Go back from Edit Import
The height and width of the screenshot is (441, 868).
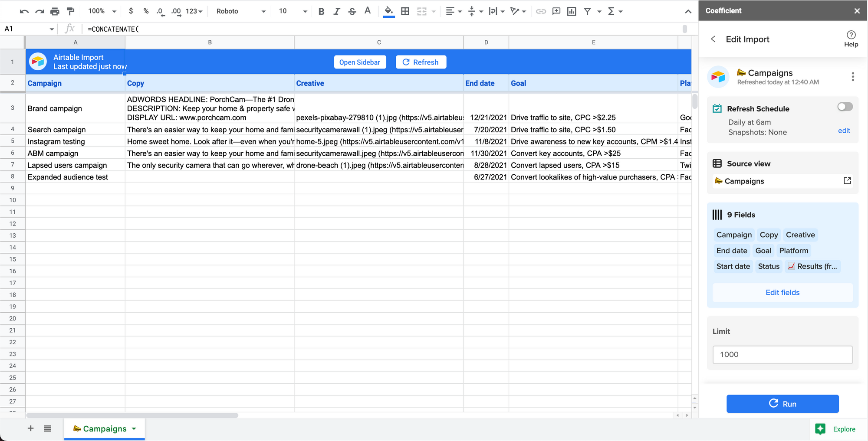click(x=713, y=39)
